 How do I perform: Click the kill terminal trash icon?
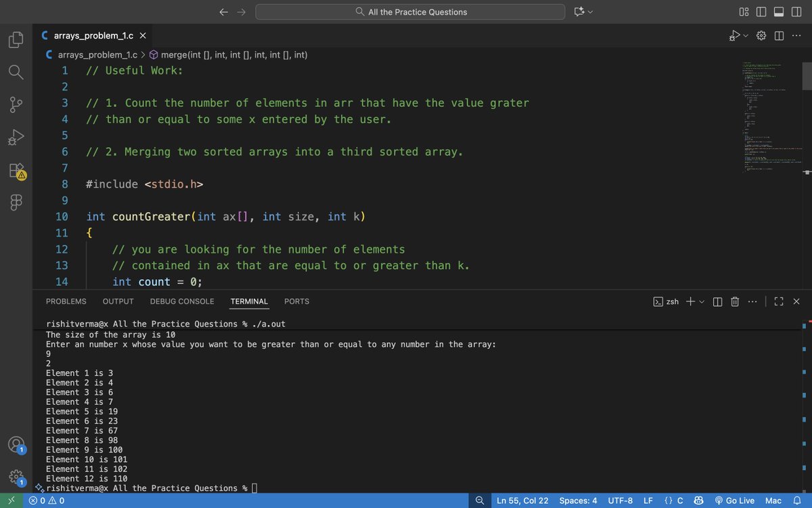tap(735, 301)
